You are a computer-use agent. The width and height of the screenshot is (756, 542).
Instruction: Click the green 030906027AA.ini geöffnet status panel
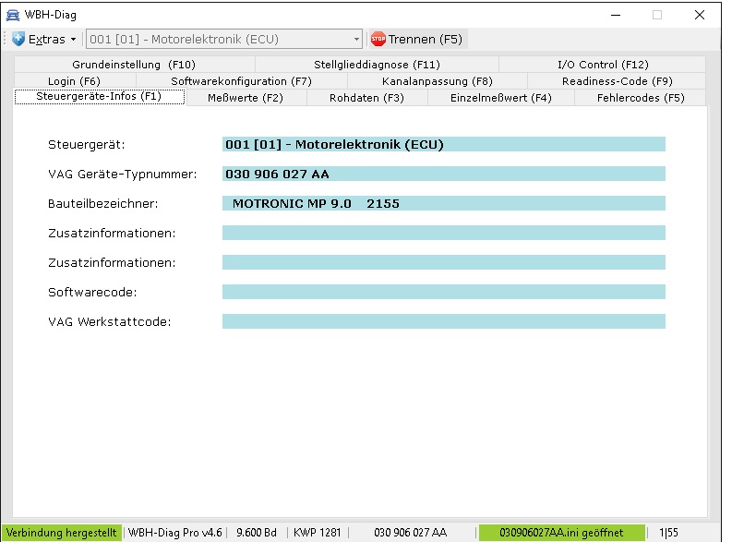(561, 533)
